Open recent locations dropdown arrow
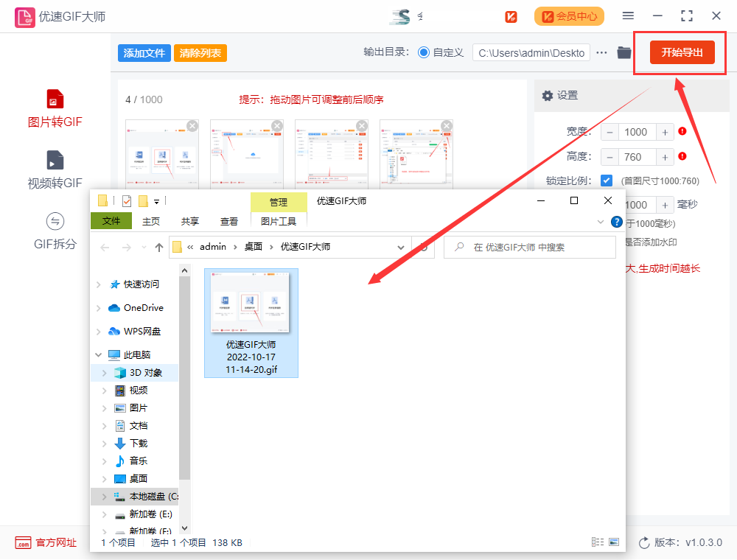The width and height of the screenshot is (737, 560). (144, 248)
